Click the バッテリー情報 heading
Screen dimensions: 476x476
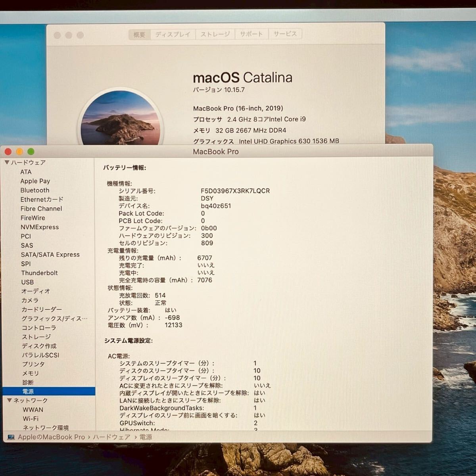(x=125, y=168)
